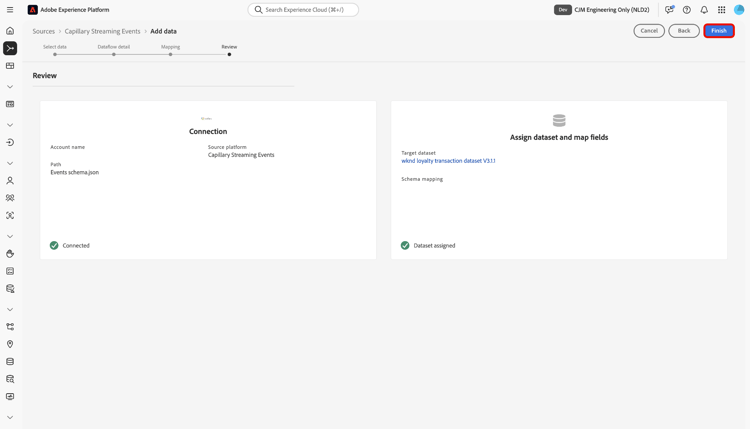
Task: Click the Capillary Streaming Events breadcrumb
Action: [x=102, y=31]
